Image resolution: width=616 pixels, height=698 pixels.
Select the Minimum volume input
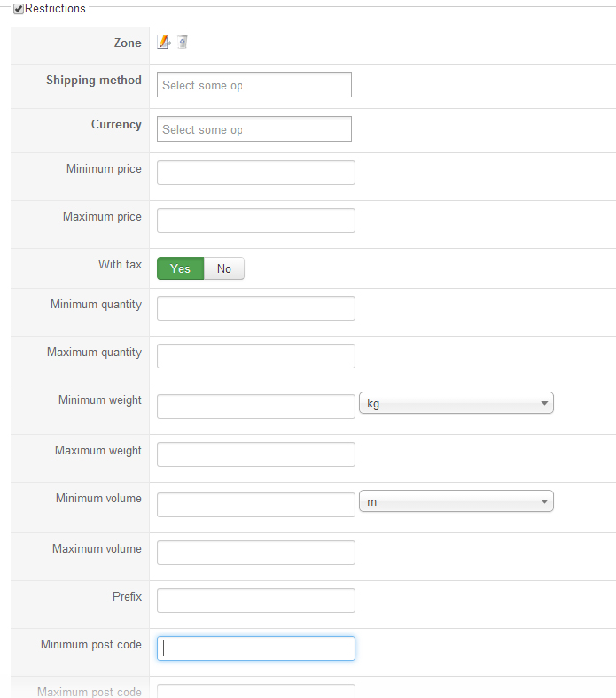pyautogui.click(x=255, y=505)
